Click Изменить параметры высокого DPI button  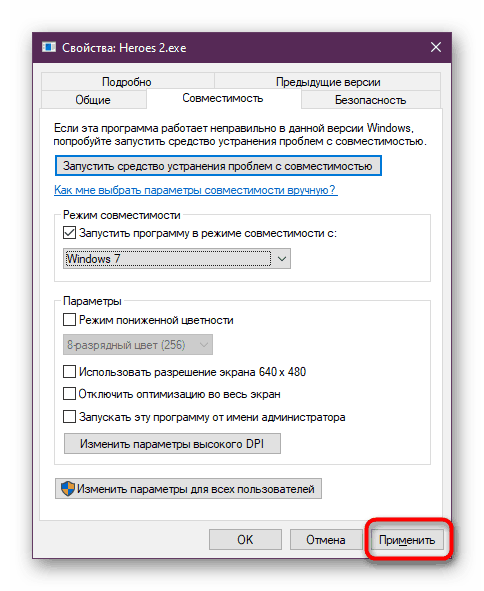tap(172, 444)
